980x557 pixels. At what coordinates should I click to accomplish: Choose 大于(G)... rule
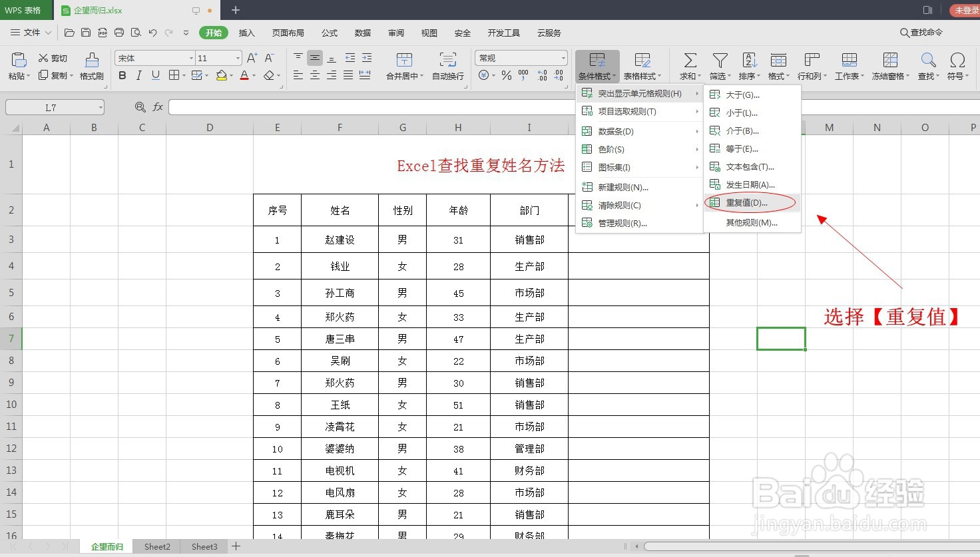click(x=752, y=94)
